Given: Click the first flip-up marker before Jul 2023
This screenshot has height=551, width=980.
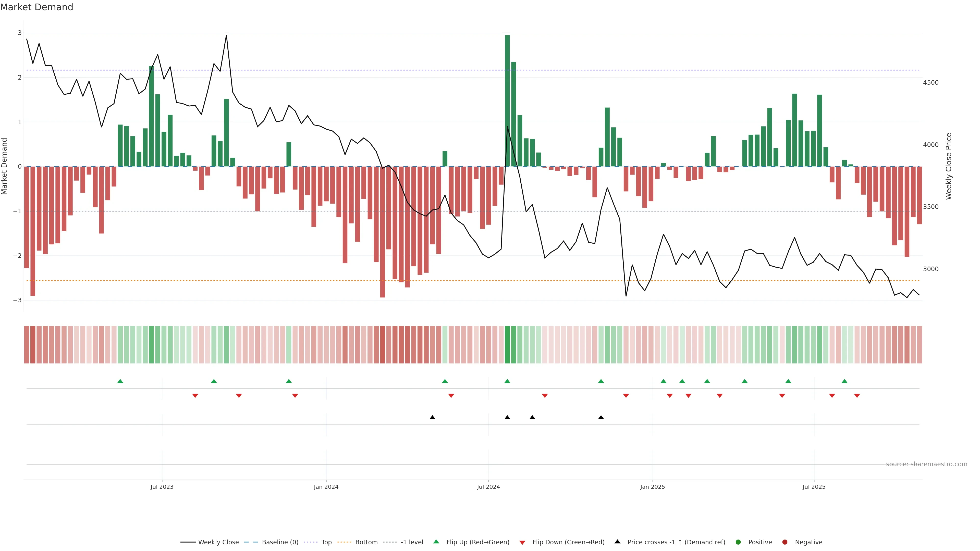Looking at the screenshot, I should (120, 381).
